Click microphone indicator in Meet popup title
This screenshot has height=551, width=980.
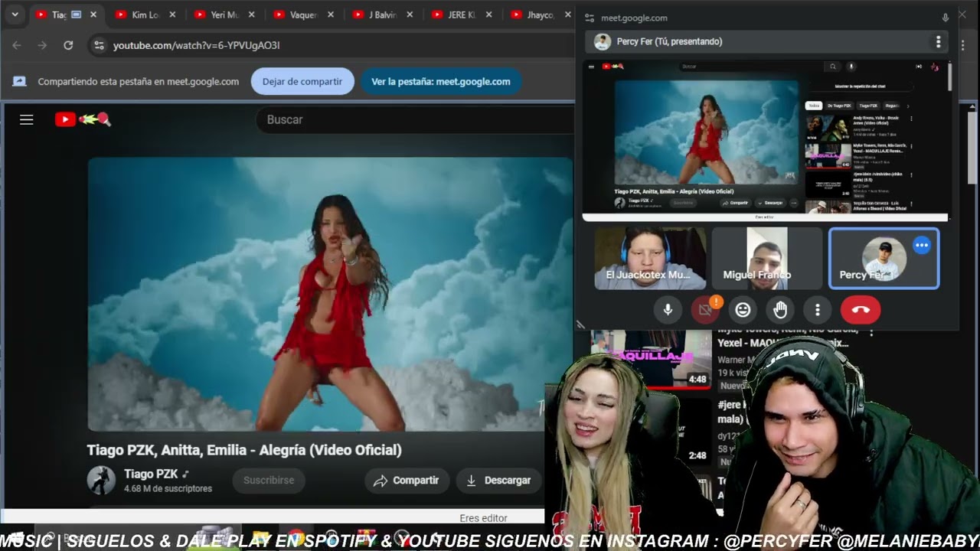pos(946,18)
